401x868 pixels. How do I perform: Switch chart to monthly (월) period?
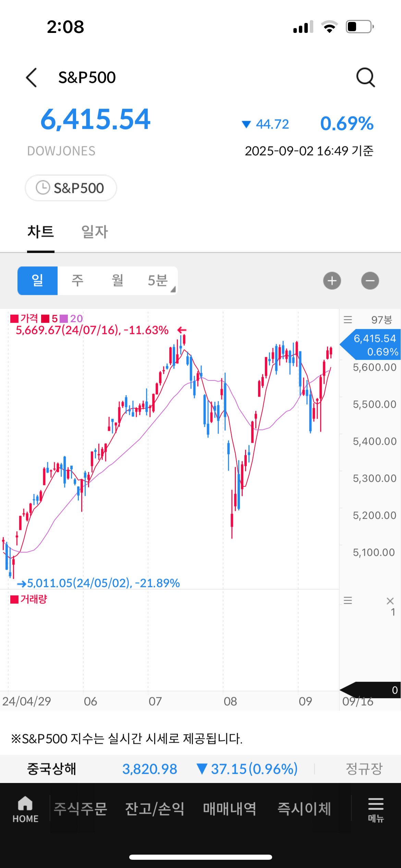coord(118,281)
